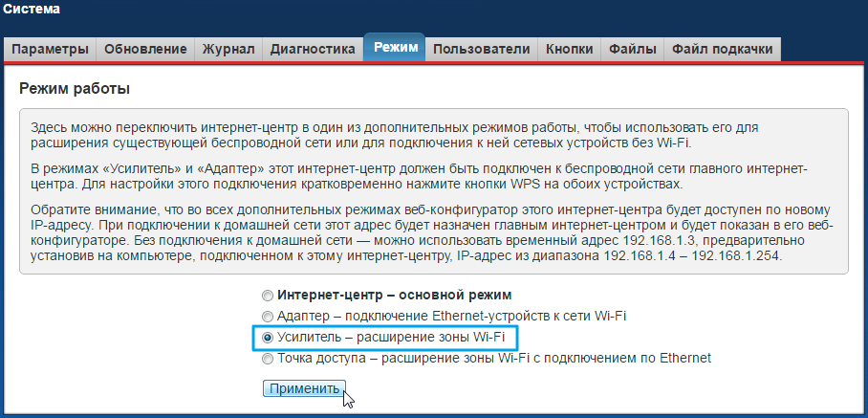This screenshot has height=418, width=868.
Task: Choose Точка доступа with Ethernet radio option
Action: coord(268,359)
